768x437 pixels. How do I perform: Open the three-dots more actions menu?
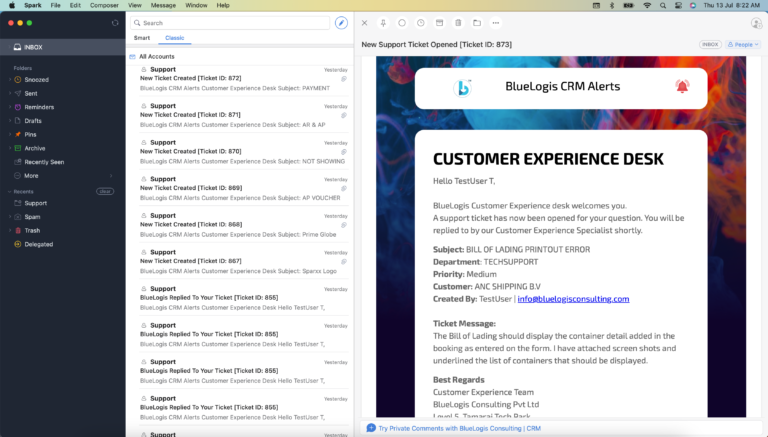click(496, 22)
